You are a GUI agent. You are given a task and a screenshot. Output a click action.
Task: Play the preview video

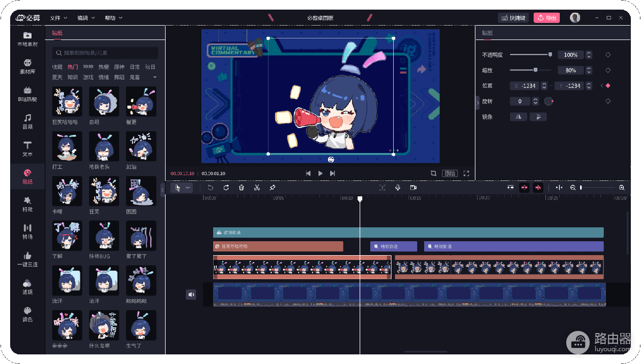(320, 173)
